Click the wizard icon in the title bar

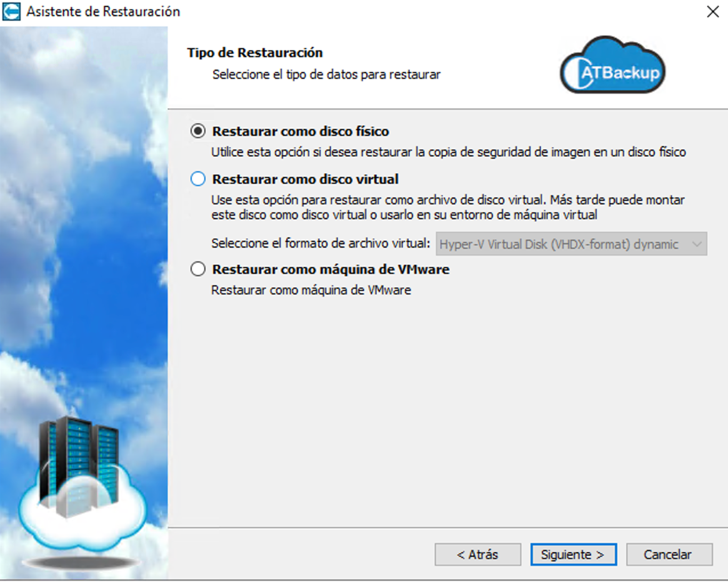point(10,11)
